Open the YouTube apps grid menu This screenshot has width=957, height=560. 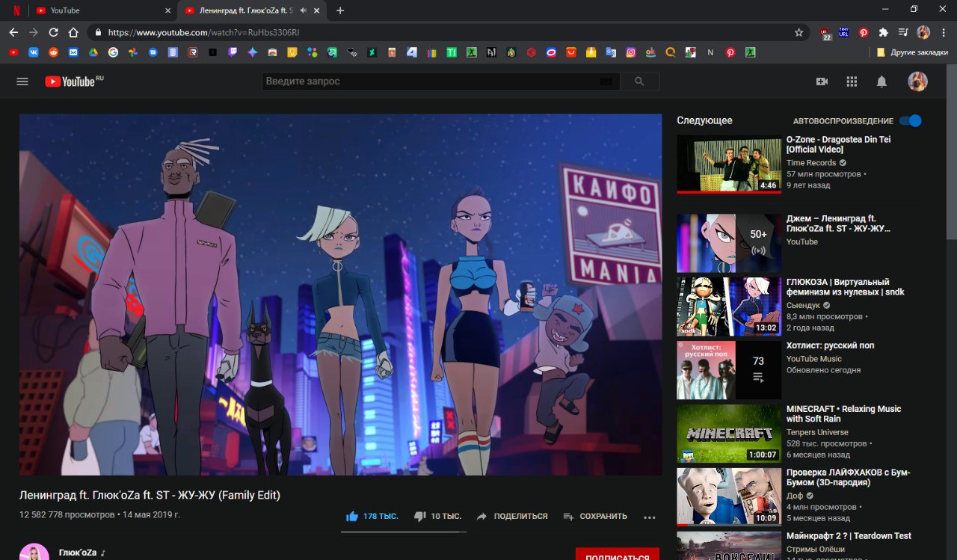point(852,81)
